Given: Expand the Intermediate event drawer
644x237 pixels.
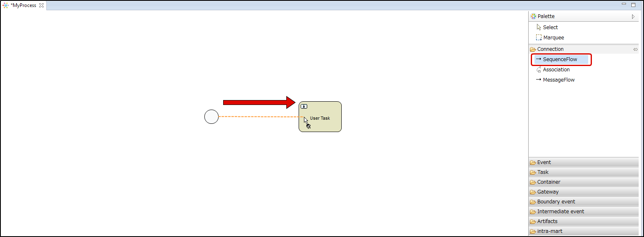Looking at the screenshot, I should tap(584, 212).
